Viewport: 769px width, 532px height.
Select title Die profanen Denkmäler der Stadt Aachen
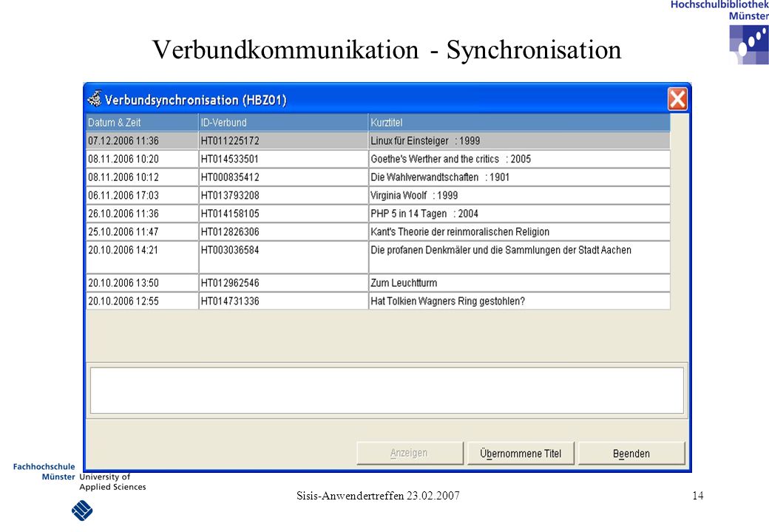coord(519,256)
